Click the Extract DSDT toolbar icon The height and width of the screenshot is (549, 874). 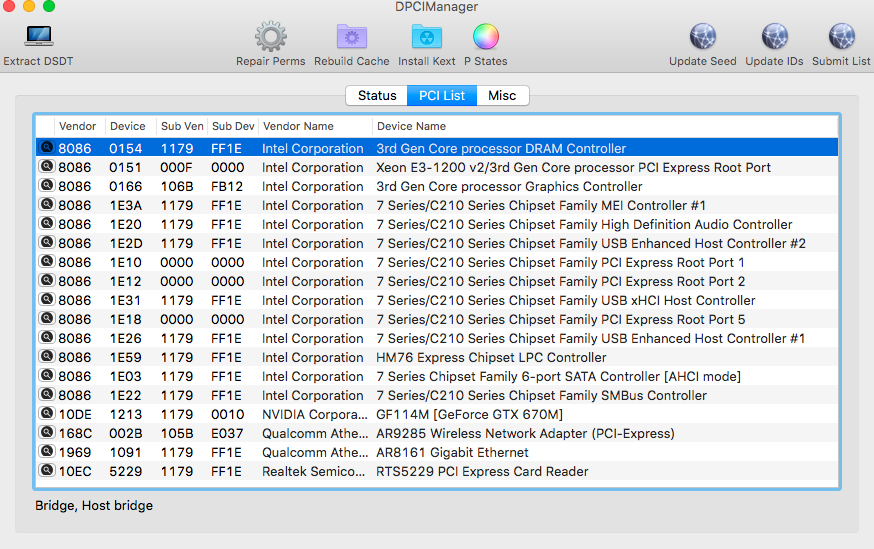pyautogui.click(x=39, y=38)
